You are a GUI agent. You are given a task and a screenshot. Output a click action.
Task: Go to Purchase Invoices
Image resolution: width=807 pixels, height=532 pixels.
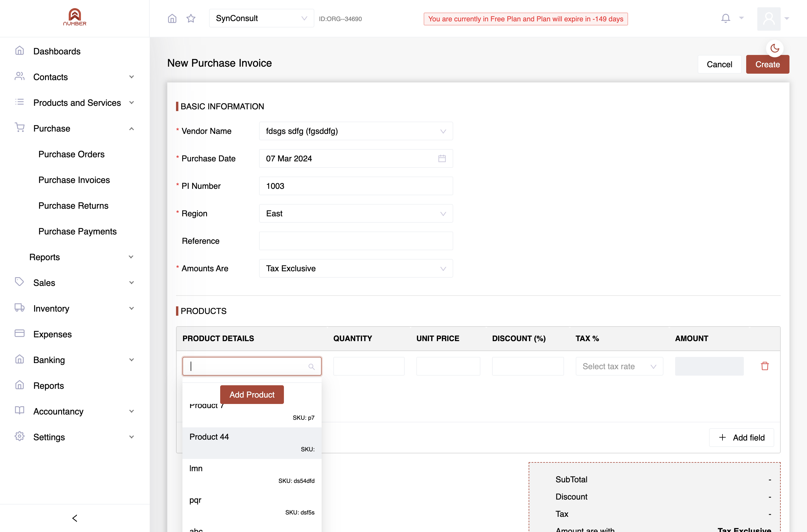pyautogui.click(x=74, y=180)
